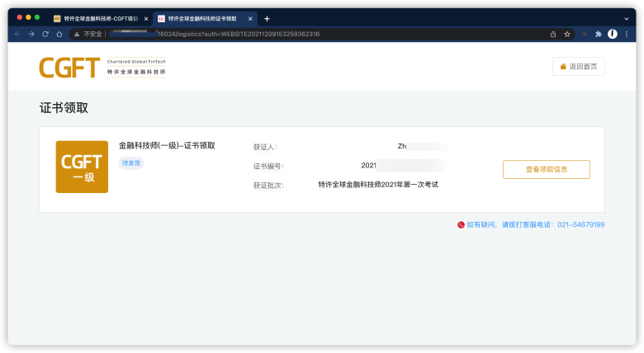
Task: Click the share page icon in address bar
Action: 553,34
